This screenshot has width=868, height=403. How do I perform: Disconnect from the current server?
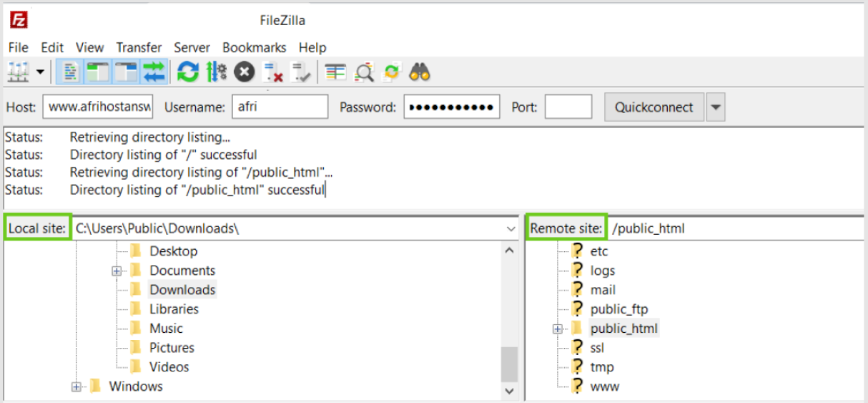click(x=273, y=72)
